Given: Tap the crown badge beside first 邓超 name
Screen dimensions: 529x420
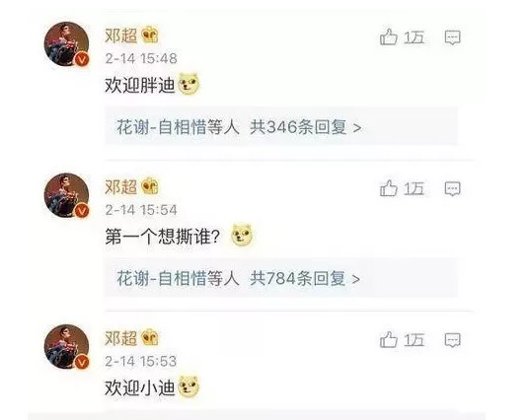Looking at the screenshot, I should (149, 35).
